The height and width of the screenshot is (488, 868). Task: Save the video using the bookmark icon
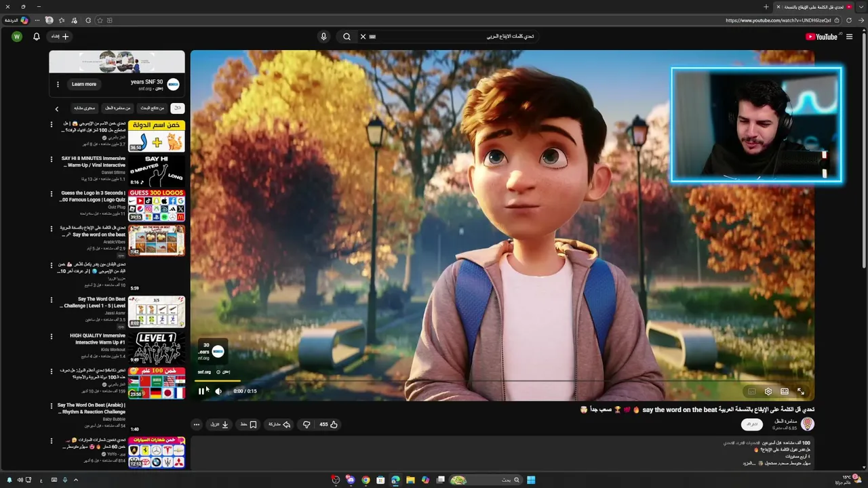point(248,424)
